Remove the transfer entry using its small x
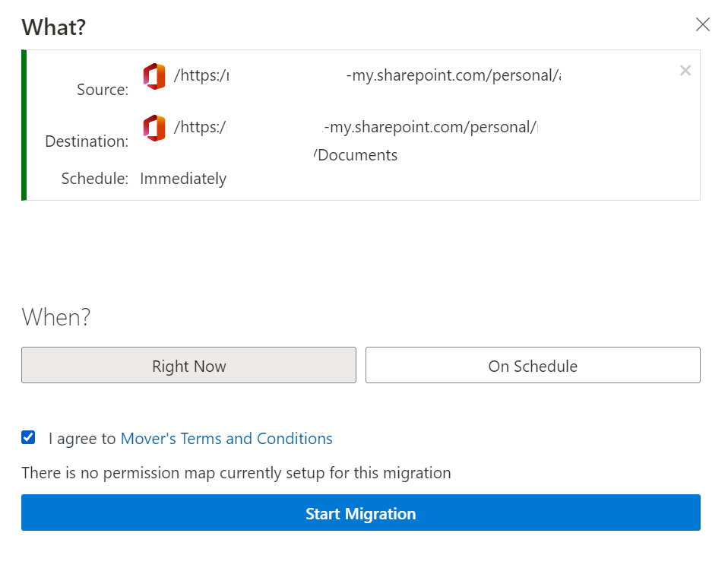This screenshot has height=584, width=728. [x=685, y=71]
